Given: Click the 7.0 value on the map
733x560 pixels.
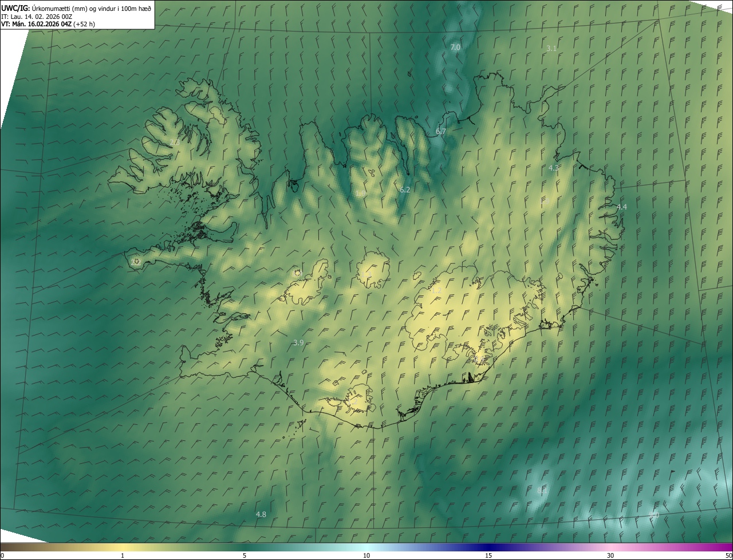Looking at the screenshot, I should 455,48.
